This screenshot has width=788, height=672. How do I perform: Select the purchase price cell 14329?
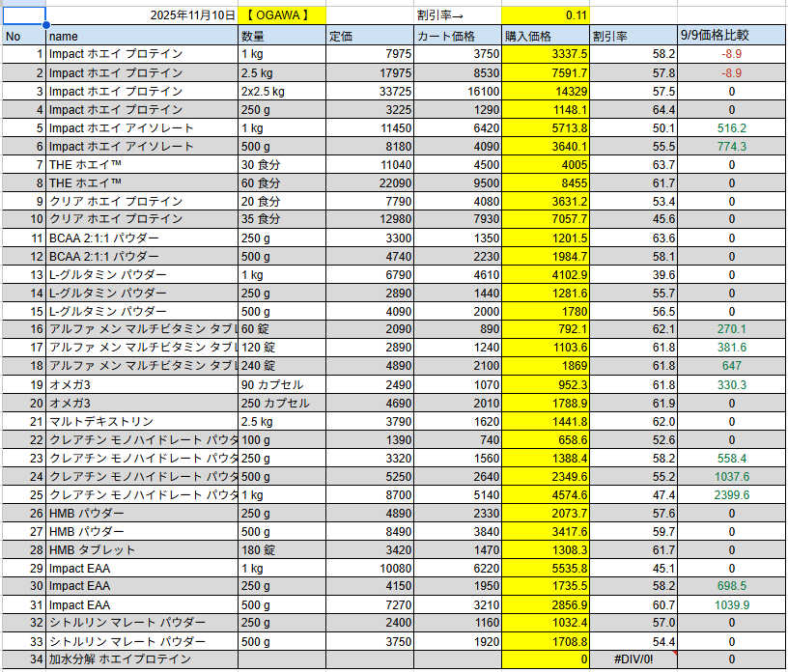pyautogui.click(x=546, y=91)
